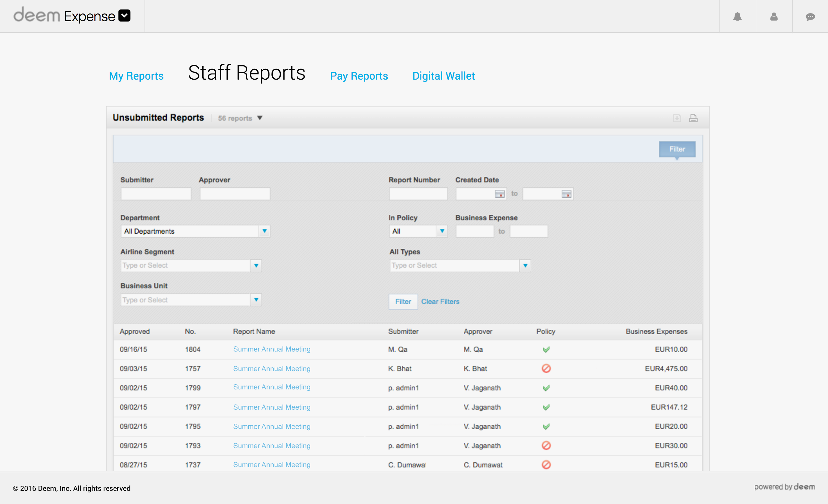Open Summer Annual Meeting report 1757
828x504 pixels.
click(x=271, y=369)
